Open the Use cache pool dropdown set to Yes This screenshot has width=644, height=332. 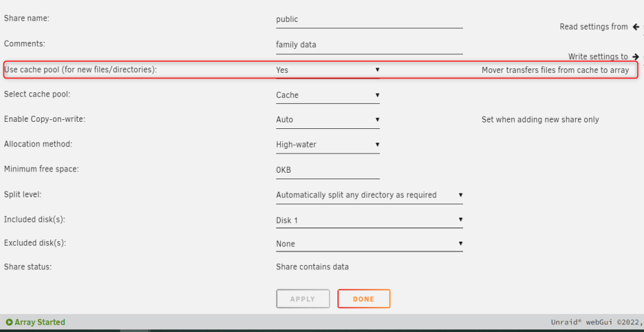pyautogui.click(x=328, y=70)
